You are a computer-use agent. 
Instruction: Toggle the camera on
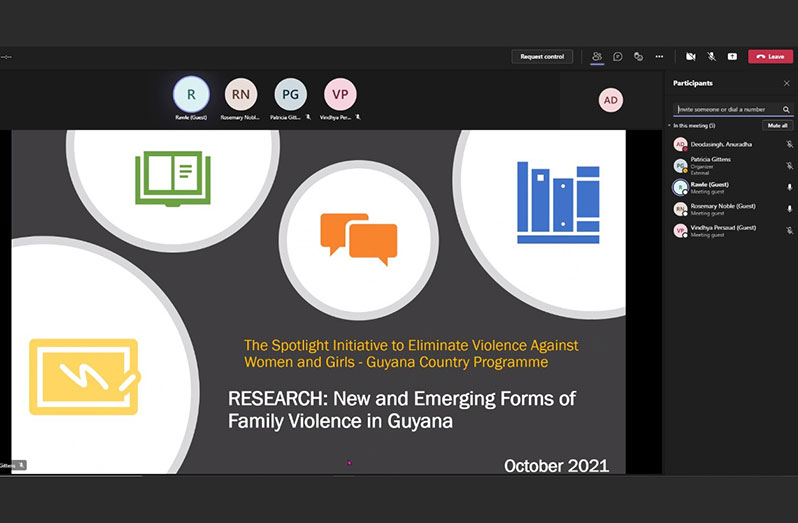pos(691,56)
